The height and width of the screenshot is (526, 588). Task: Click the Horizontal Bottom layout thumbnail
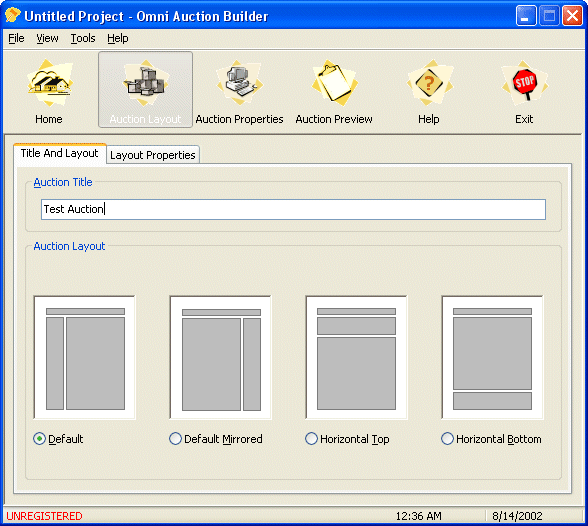[493, 357]
